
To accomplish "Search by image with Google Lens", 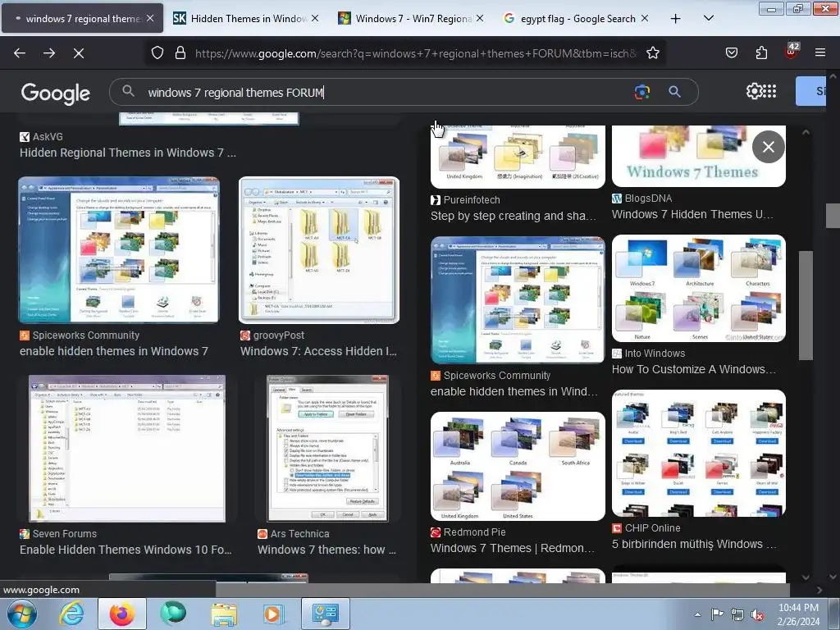I will pos(641,92).
